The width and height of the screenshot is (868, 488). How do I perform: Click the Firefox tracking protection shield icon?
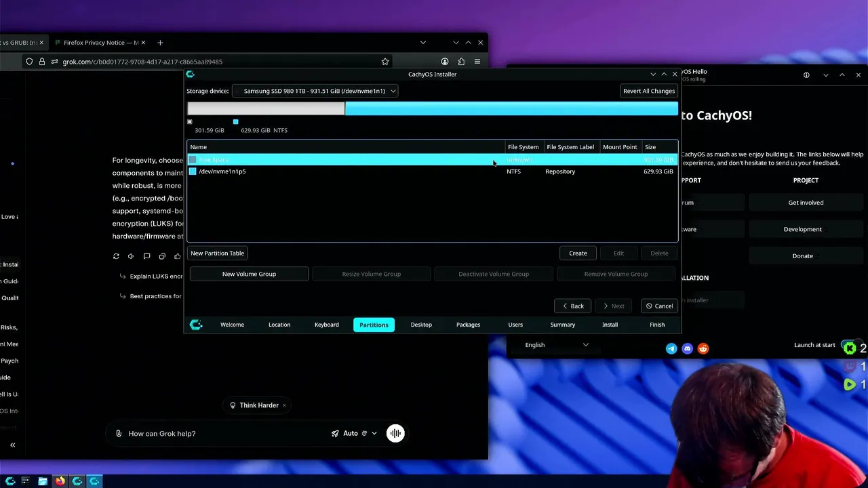tap(29, 62)
